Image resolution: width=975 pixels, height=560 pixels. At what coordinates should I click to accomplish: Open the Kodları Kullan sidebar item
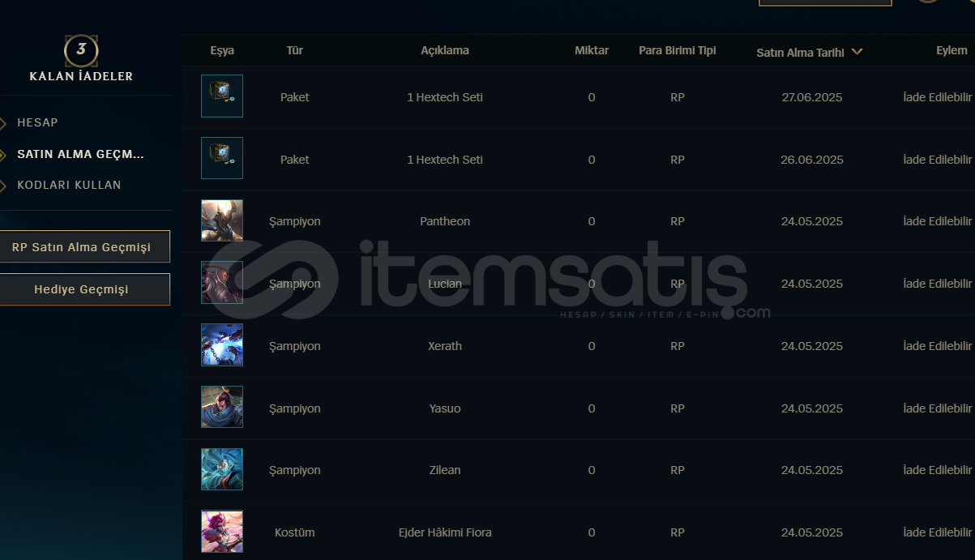69,185
